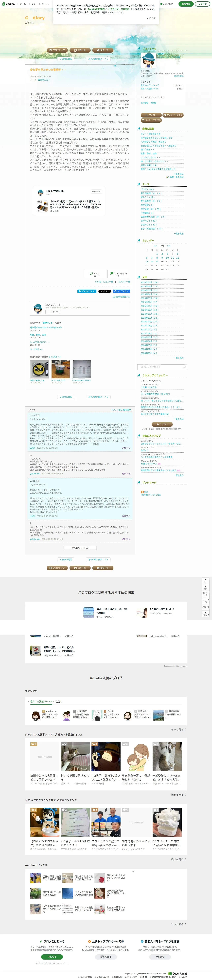Open 続きを見る under programming ranking
212x980 pixels.
pos(178,859)
